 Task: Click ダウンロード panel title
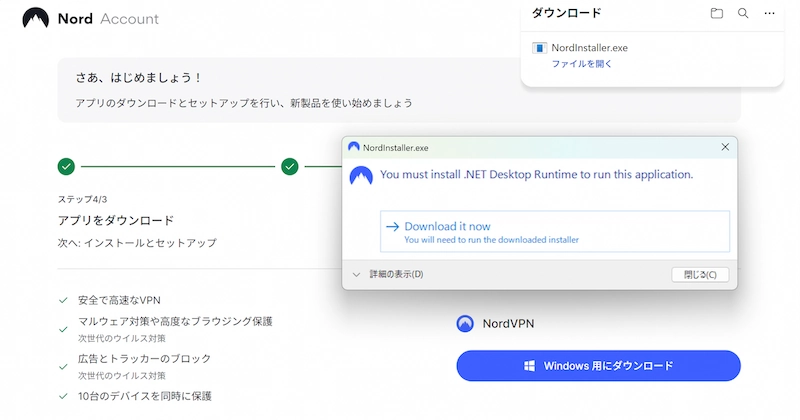point(566,13)
